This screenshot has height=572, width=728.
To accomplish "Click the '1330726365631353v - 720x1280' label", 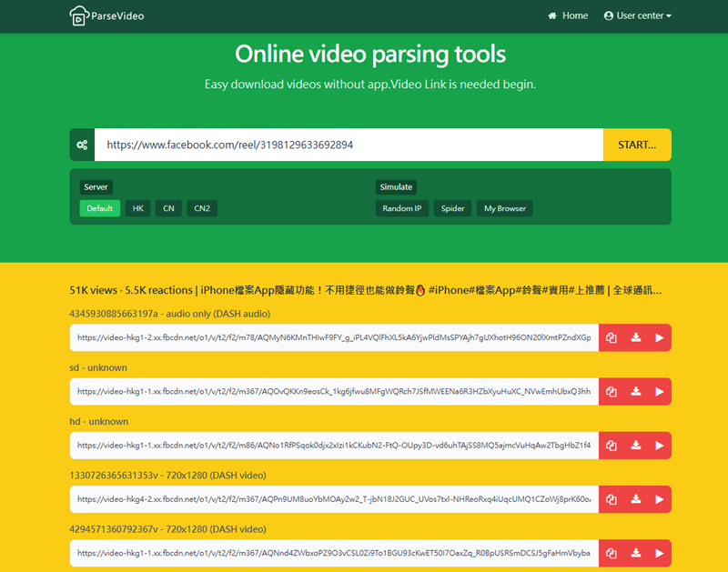I will click(x=168, y=475).
